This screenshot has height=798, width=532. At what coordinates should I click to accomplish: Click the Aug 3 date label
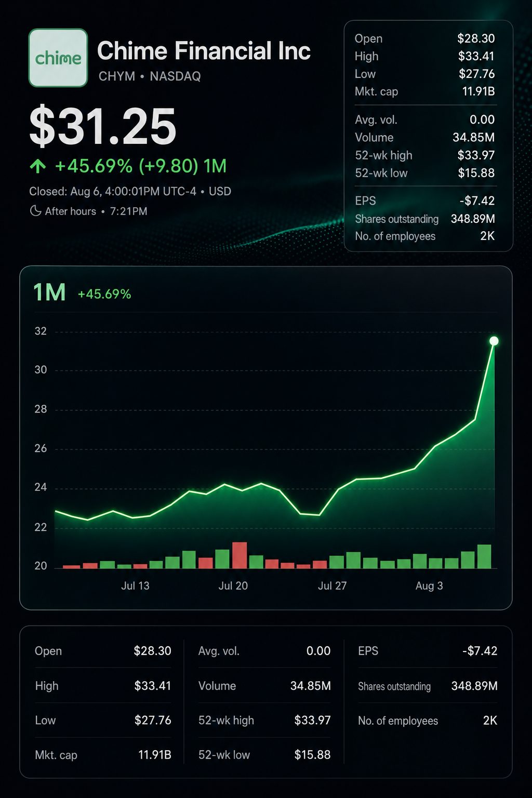pos(429,586)
